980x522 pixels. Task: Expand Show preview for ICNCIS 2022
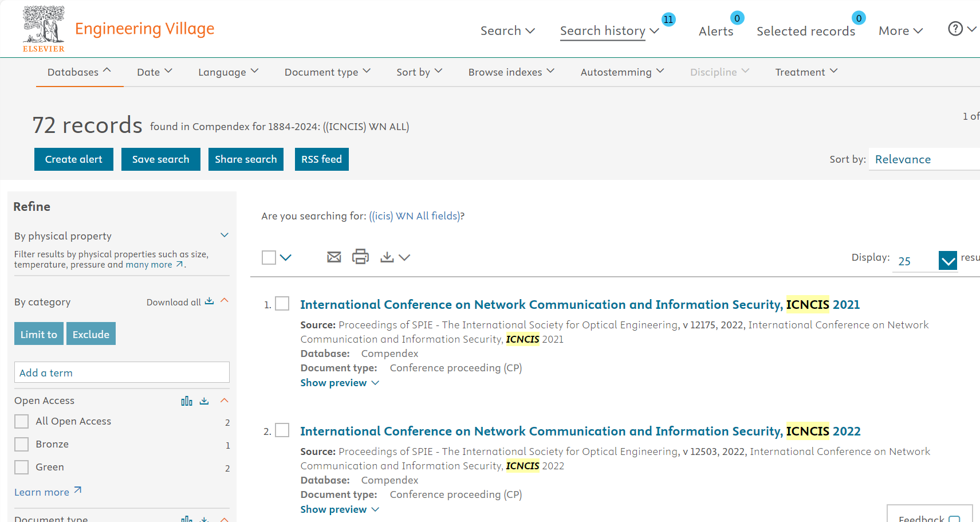[x=340, y=509]
